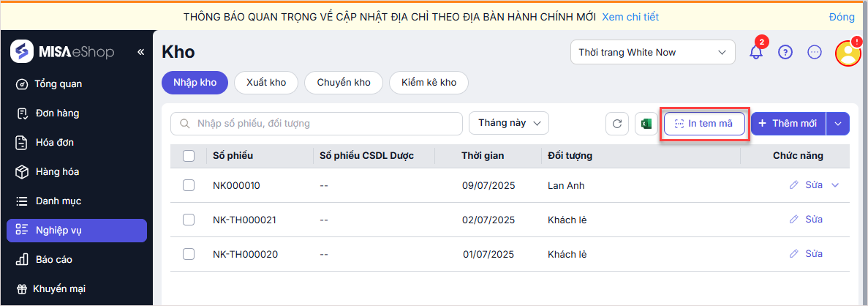Click the pencil edit icon for NK-TH000021
The height and width of the screenshot is (306, 868).
point(794,220)
